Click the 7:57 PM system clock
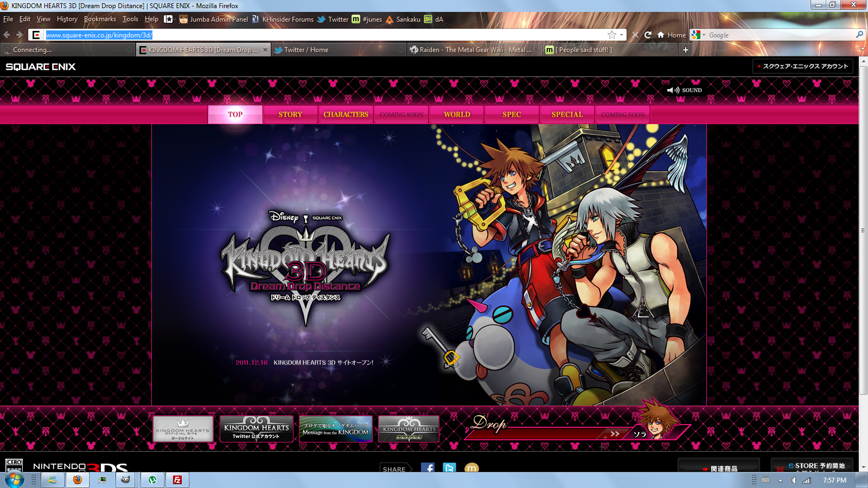Screen dimensions: 868x488 [x=834, y=480]
